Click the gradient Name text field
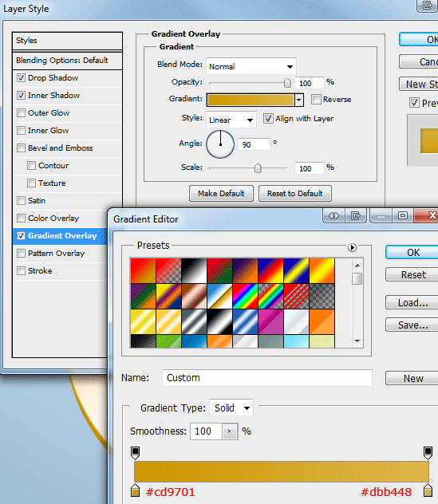 267,378
